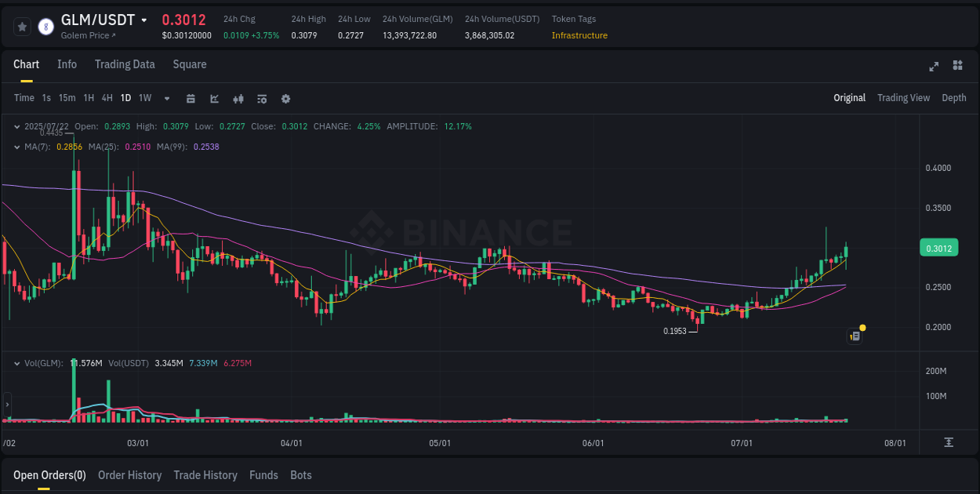Expand the chart to fullscreen
This screenshot has width=980, height=494.
933,67
